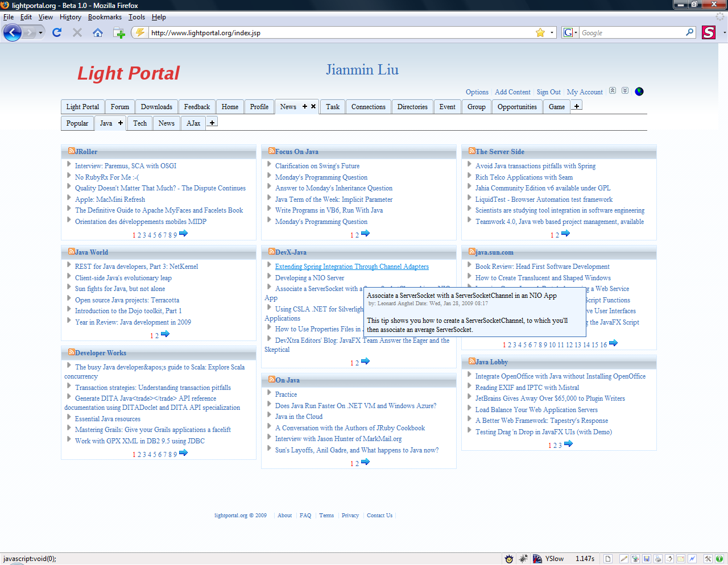This screenshot has height=565, width=728.
Task: Click the Firebug bug icon in status bar
Action: click(x=523, y=559)
